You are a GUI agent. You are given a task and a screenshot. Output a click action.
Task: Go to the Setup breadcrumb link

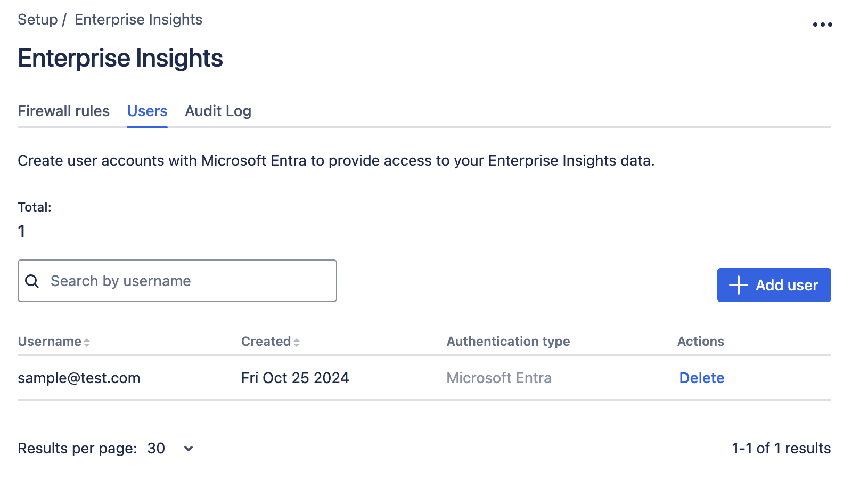[37, 20]
